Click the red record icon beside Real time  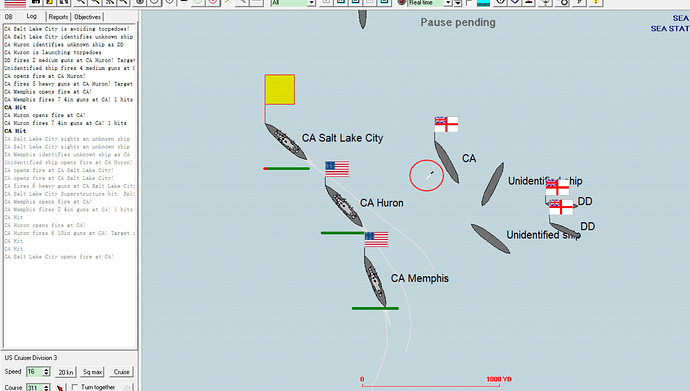[x=401, y=3]
